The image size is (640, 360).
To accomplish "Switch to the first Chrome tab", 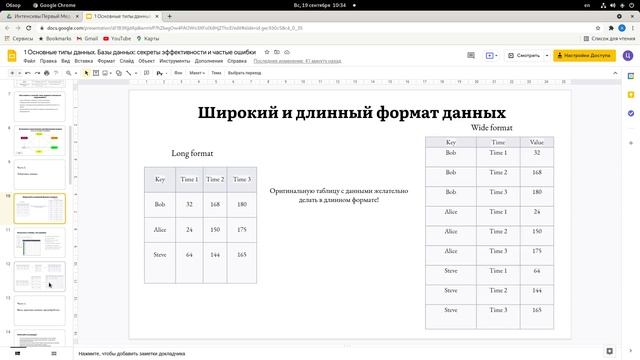I will click(42, 16).
